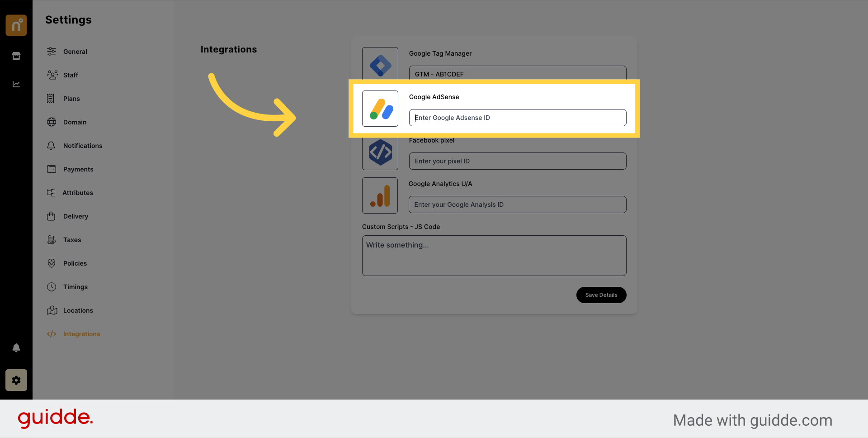868x438 pixels.
Task: Select the Integrations menu item
Action: pyautogui.click(x=82, y=334)
